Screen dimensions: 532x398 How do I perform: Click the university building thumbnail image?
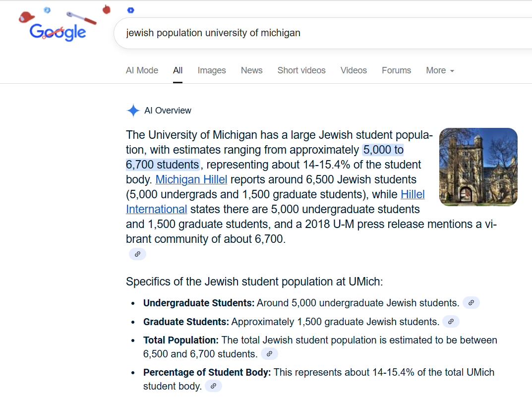click(x=478, y=167)
